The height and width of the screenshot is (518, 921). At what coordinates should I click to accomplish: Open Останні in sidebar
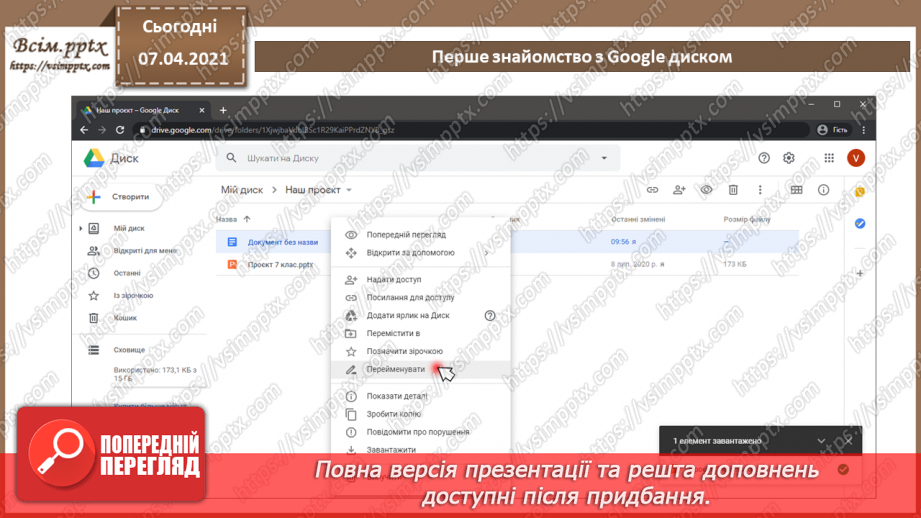[127, 273]
